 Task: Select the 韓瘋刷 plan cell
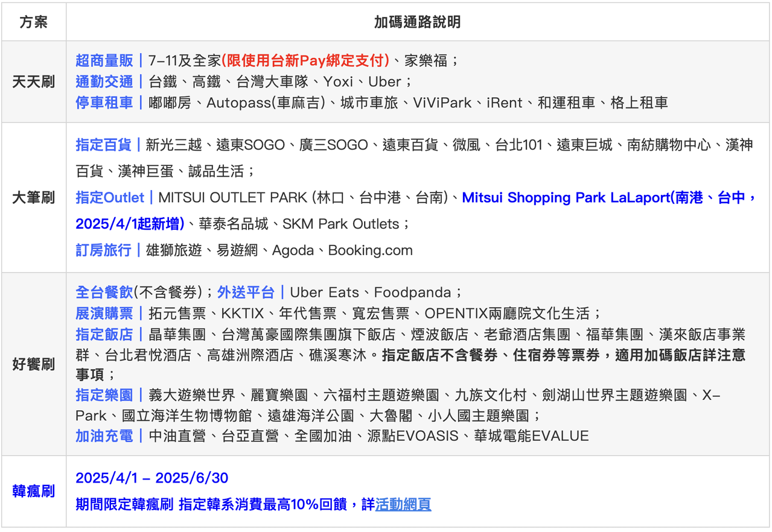tap(34, 491)
